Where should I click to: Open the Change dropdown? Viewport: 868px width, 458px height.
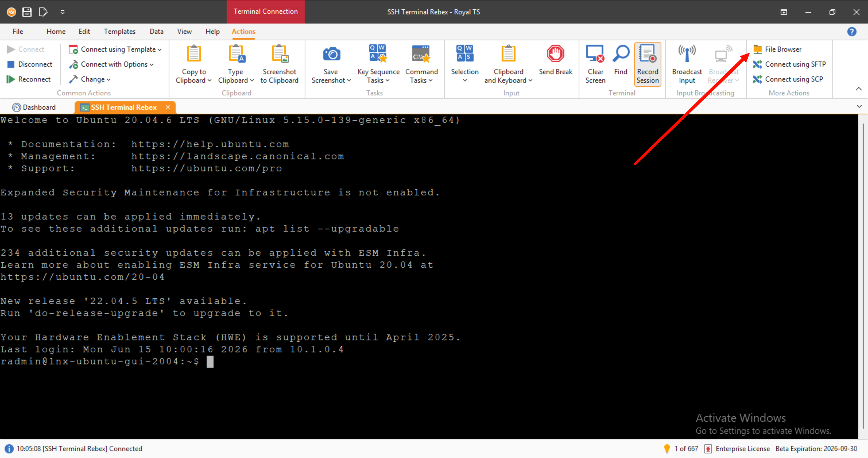[90, 79]
